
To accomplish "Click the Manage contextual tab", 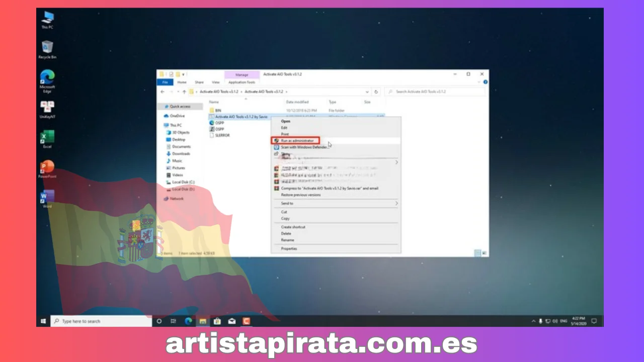I will (x=242, y=75).
